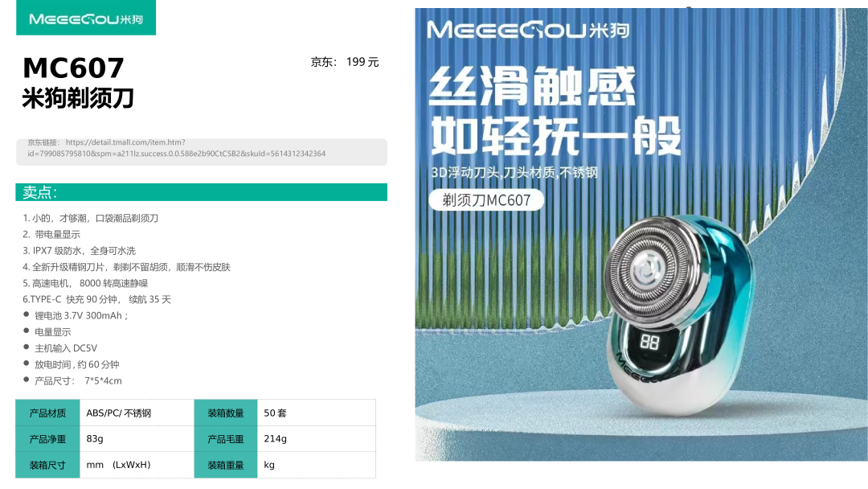Click the 剃须刀MC607 pill label
The height and width of the screenshot is (489, 868).
pos(486,200)
